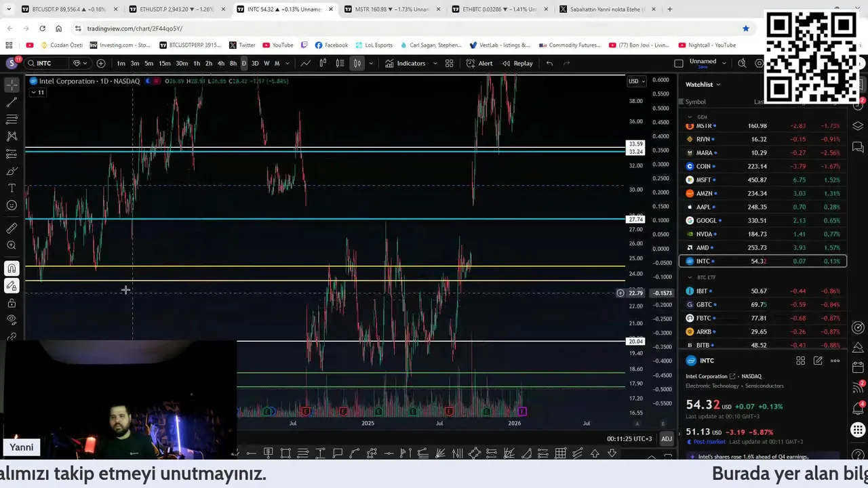
Task: Open the INTC details panel more menu
Action: point(835,361)
